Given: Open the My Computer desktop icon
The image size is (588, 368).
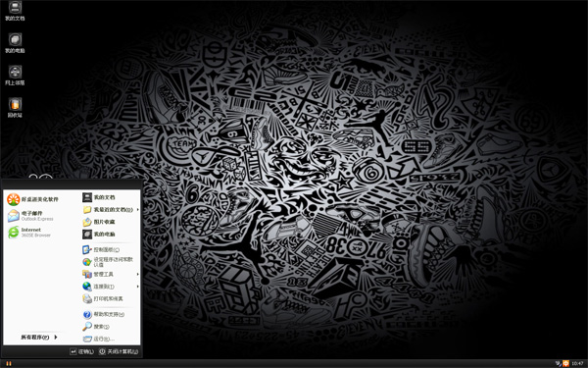Looking at the screenshot, I should (15, 43).
